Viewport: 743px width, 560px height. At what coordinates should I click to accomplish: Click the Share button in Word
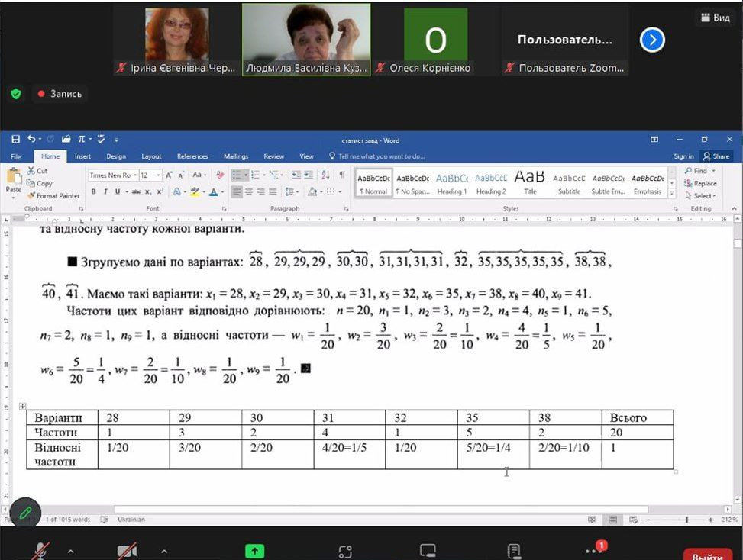(x=716, y=156)
